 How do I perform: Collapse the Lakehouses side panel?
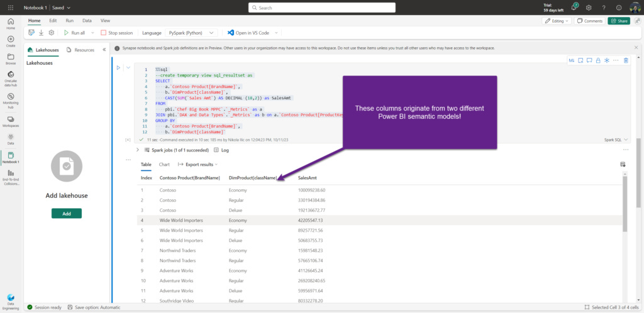click(x=104, y=50)
